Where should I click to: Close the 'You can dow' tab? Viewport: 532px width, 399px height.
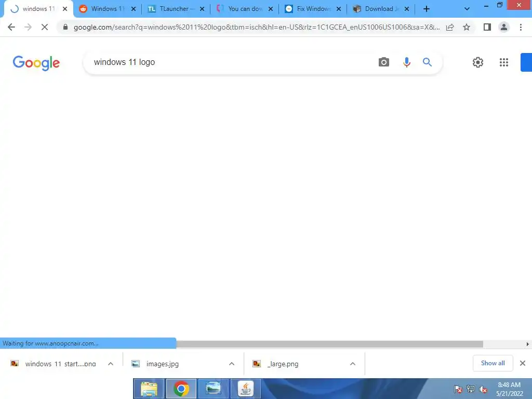click(x=270, y=9)
